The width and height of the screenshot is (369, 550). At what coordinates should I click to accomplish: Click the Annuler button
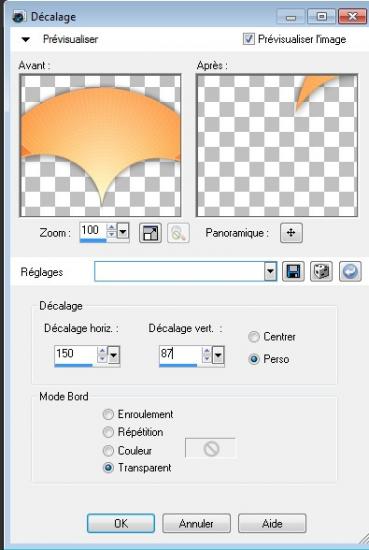pos(196,523)
